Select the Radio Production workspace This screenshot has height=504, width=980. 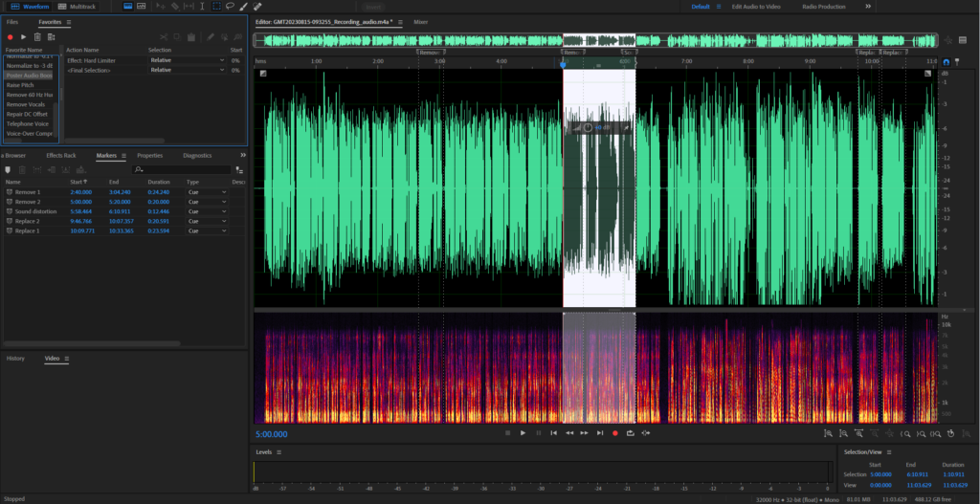(822, 7)
